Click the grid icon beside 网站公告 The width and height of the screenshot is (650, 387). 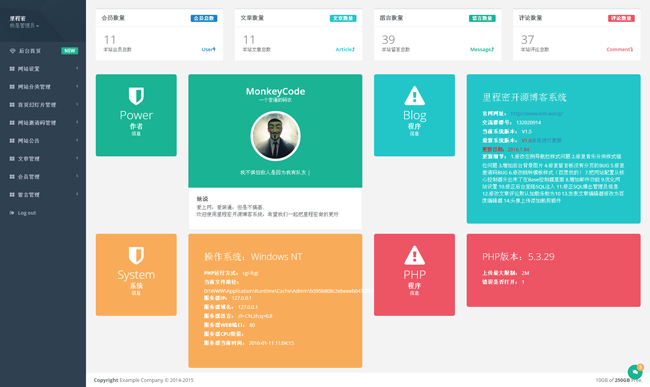[x=12, y=140]
